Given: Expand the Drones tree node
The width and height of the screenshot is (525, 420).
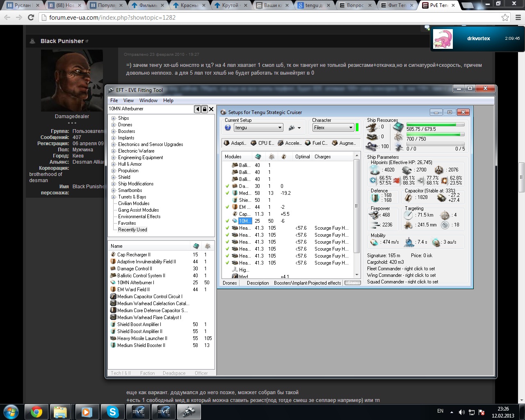Looking at the screenshot, I should pos(114,125).
